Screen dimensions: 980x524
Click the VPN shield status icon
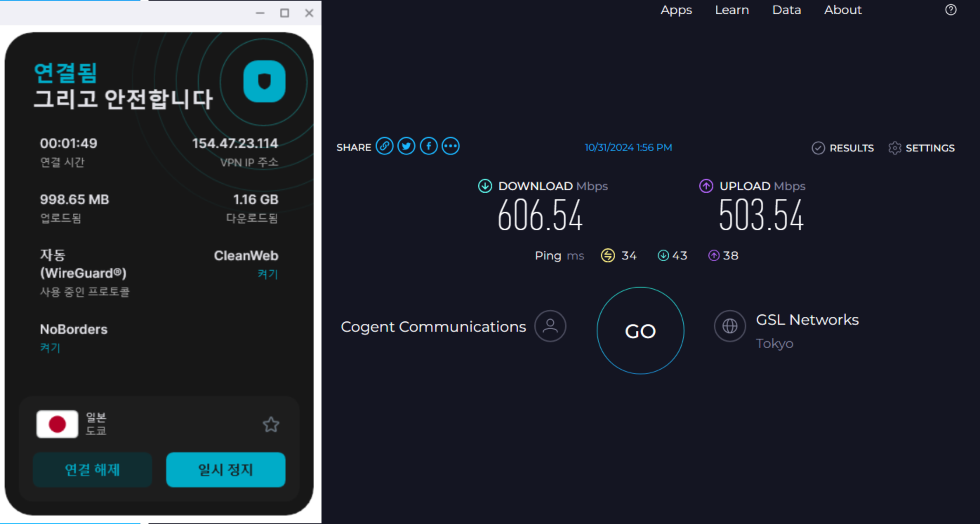(264, 81)
